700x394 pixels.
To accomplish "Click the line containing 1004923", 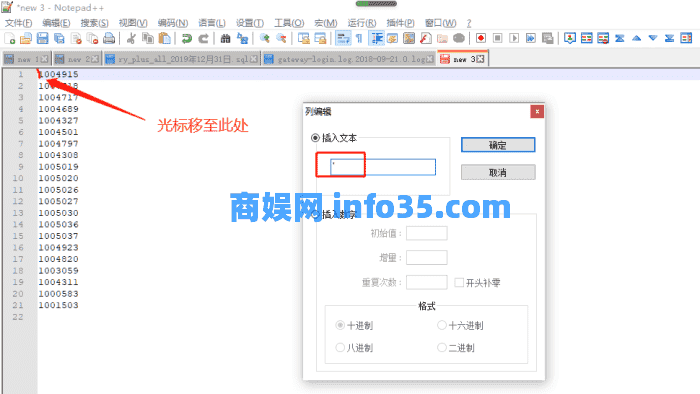I will click(58, 247).
